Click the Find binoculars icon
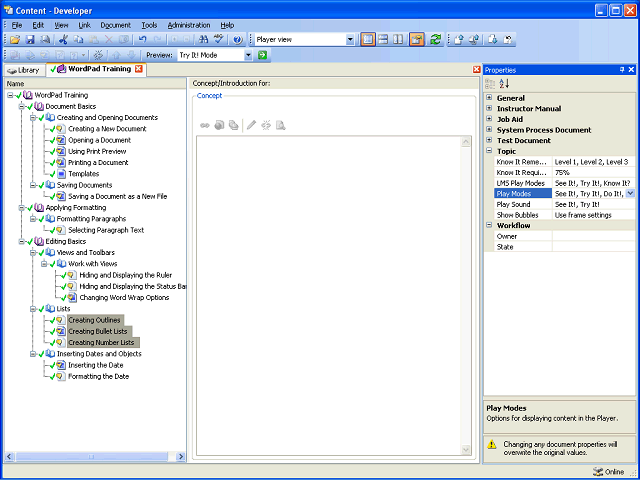 203,40
